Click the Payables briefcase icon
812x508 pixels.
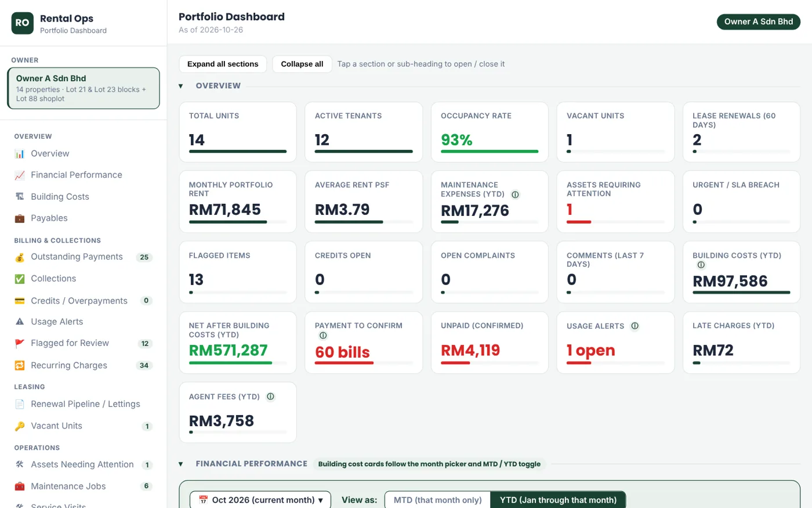(x=20, y=218)
